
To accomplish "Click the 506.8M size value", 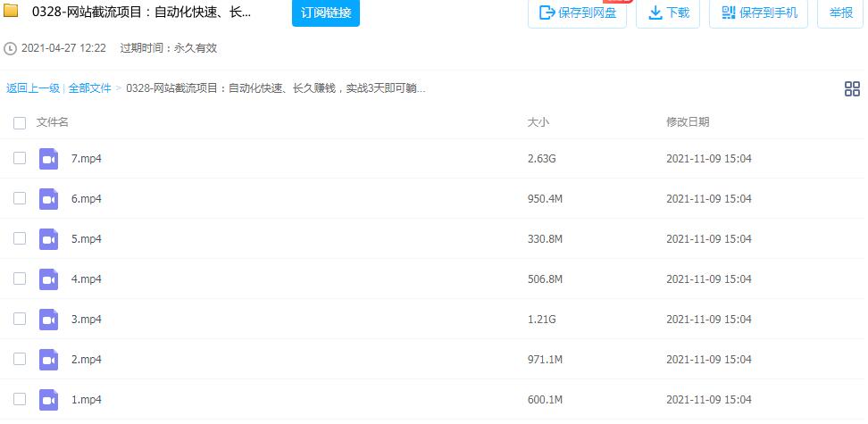I will point(546,279).
